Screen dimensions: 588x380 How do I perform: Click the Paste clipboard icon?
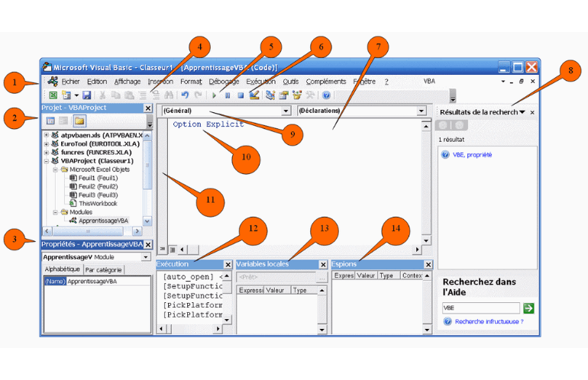tap(129, 95)
